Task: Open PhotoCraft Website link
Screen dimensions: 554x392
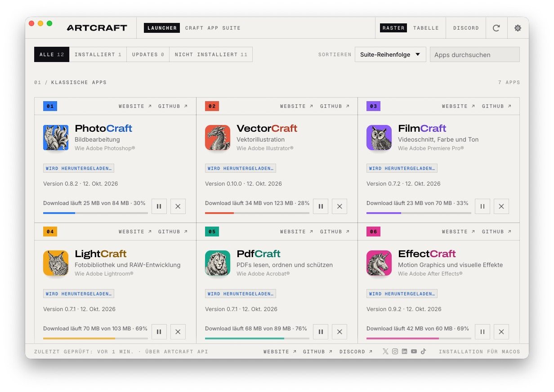Action: pos(135,106)
